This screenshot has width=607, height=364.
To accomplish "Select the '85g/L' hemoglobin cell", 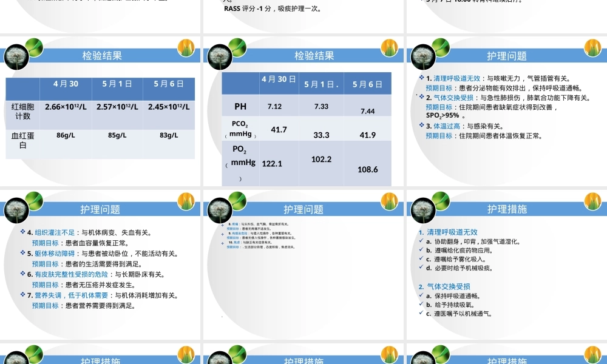I will click(117, 135).
